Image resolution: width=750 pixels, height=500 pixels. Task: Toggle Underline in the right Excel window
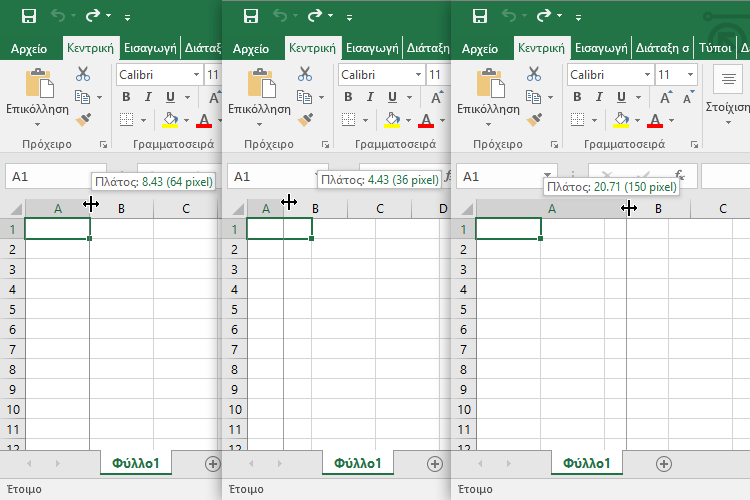(621, 98)
